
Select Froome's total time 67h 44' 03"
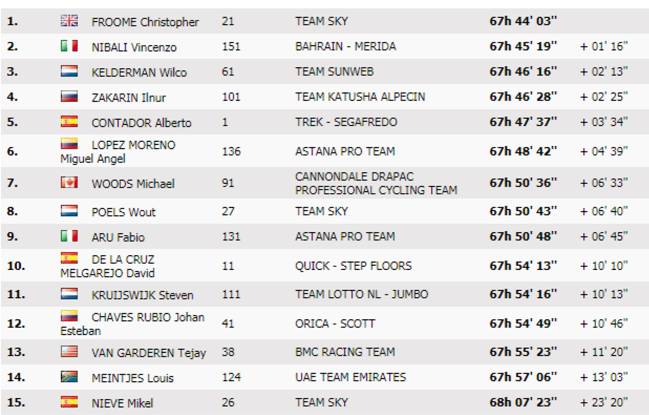523,21
